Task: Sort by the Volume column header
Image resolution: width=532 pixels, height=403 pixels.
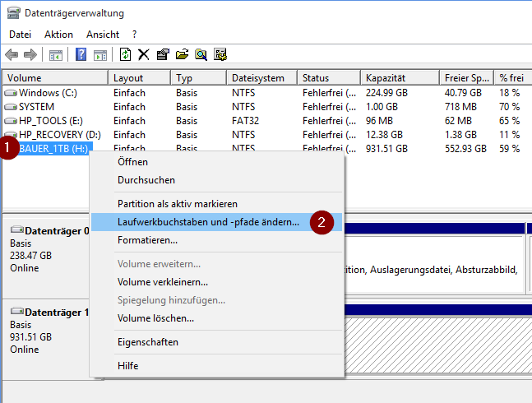Action: [x=56, y=78]
